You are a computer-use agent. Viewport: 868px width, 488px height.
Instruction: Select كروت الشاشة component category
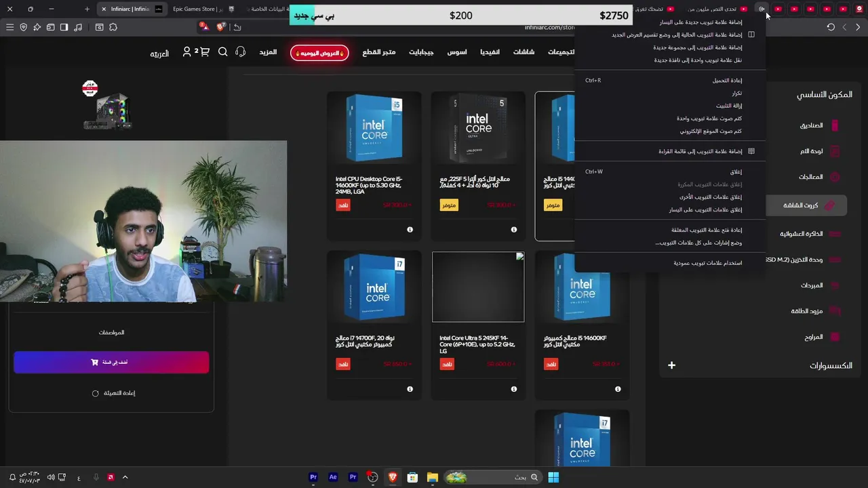(806, 205)
